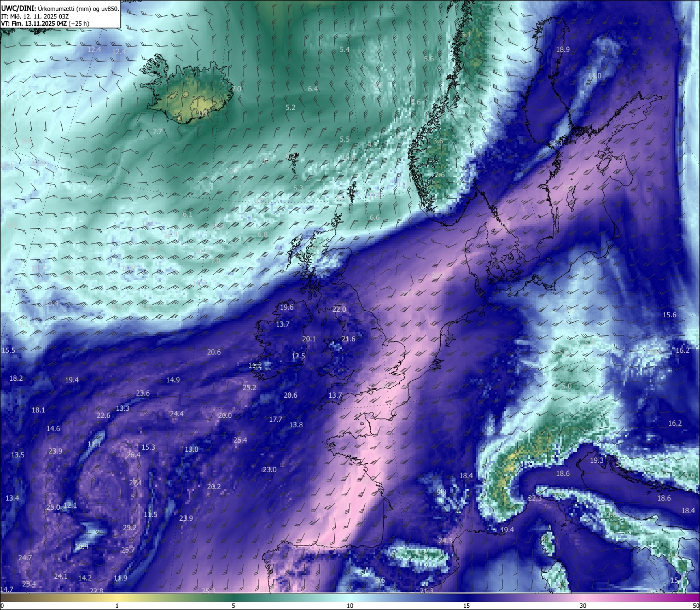Click the 24.4 value southwest of Ireland
Viewport: 700px width, 610px height.
(x=177, y=414)
